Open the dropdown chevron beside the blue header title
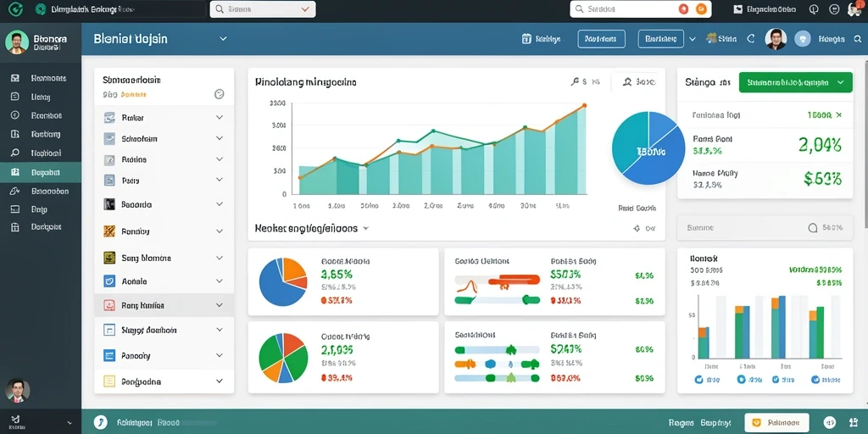This screenshot has width=868, height=434. pyautogui.click(x=223, y=39)
